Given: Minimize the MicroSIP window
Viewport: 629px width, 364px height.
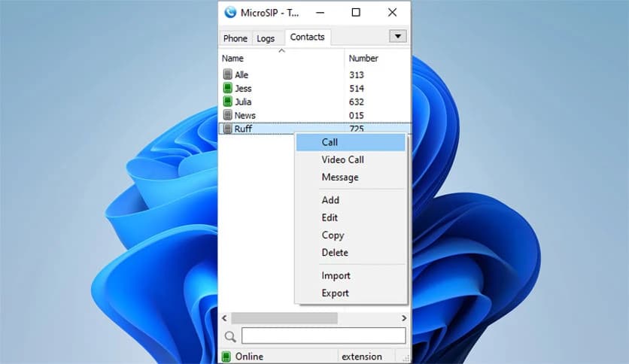Looking at the screenshot, I should (320, 13).
